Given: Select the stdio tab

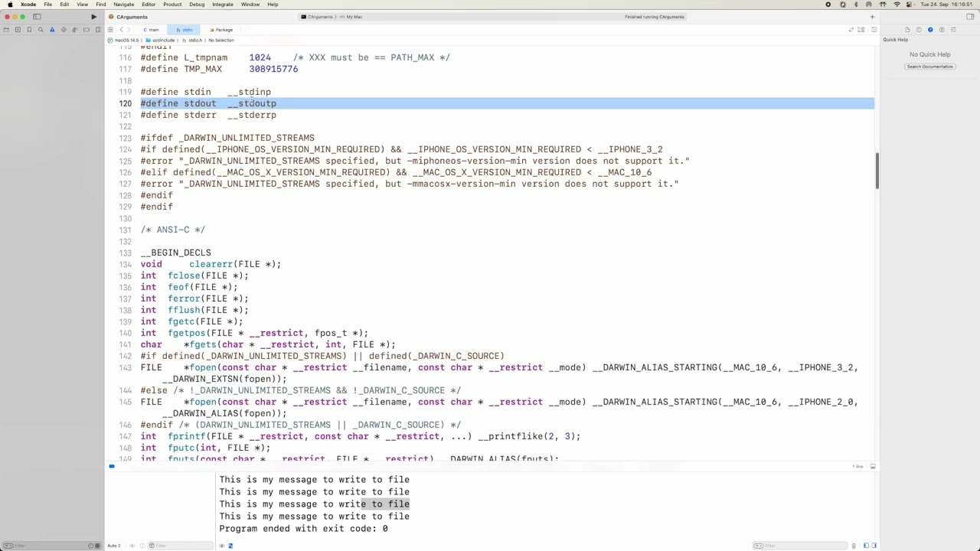Looking at the screenshot, I should [185, 30].
